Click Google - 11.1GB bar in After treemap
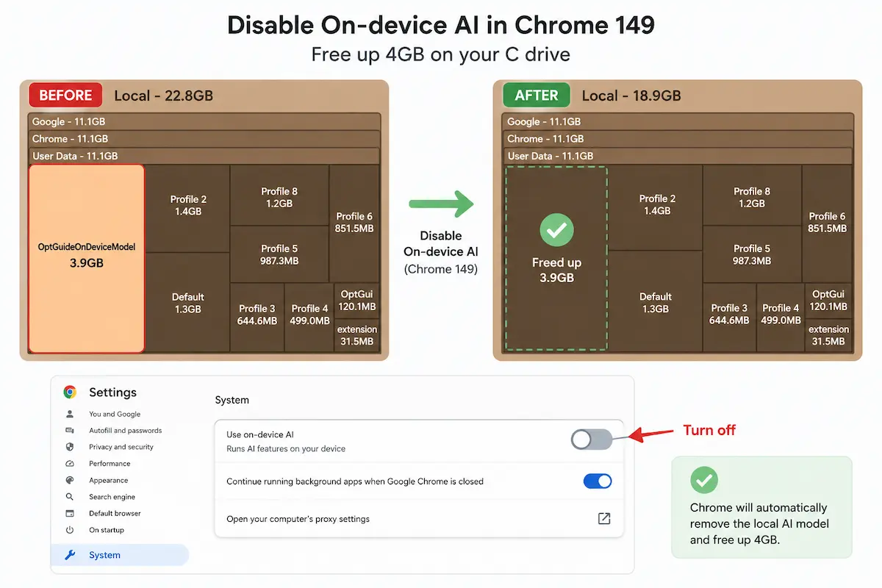This screenshot has height=588, width=882. [679, 122]
